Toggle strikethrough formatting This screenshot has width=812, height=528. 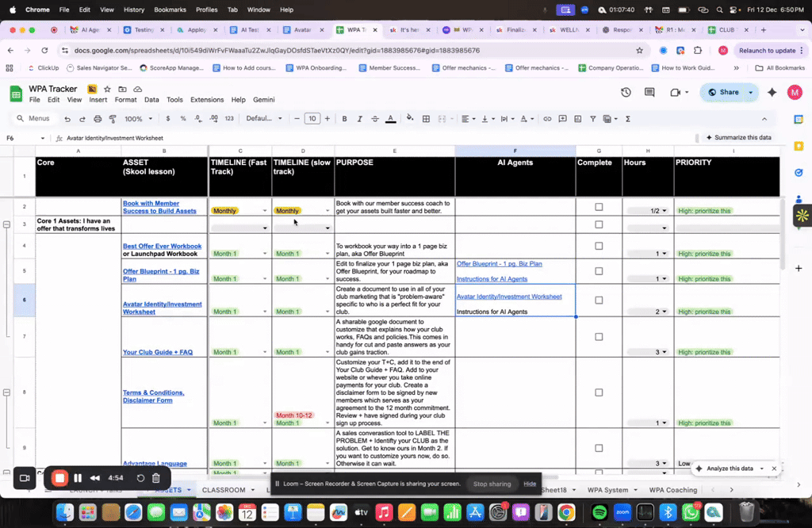(375, 119)
